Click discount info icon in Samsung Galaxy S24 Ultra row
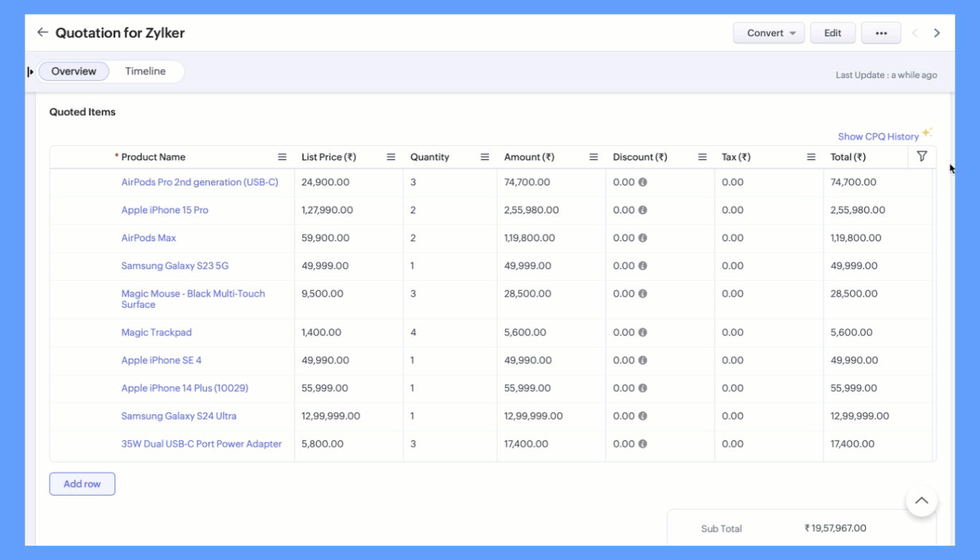Screen dimensions: 980x560 643,416
